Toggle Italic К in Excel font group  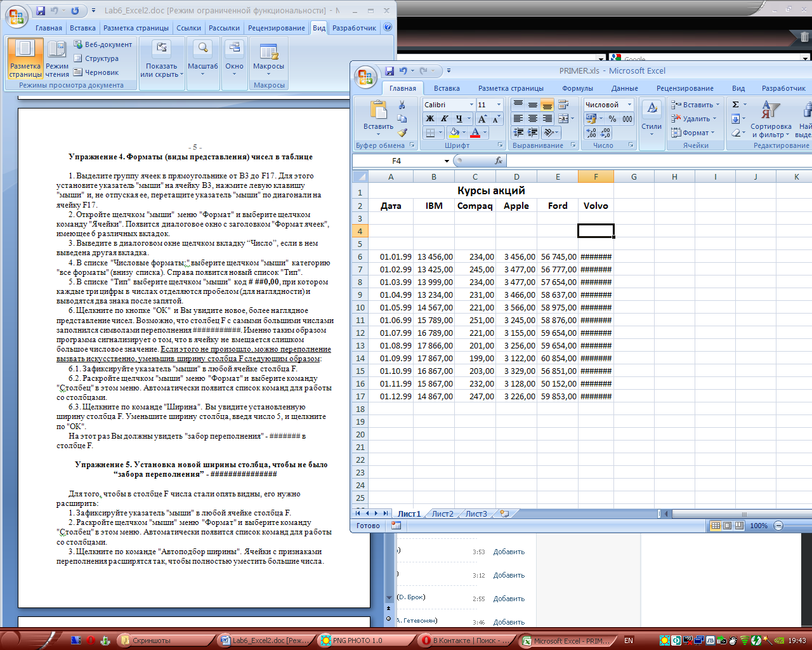pos(444,119)
